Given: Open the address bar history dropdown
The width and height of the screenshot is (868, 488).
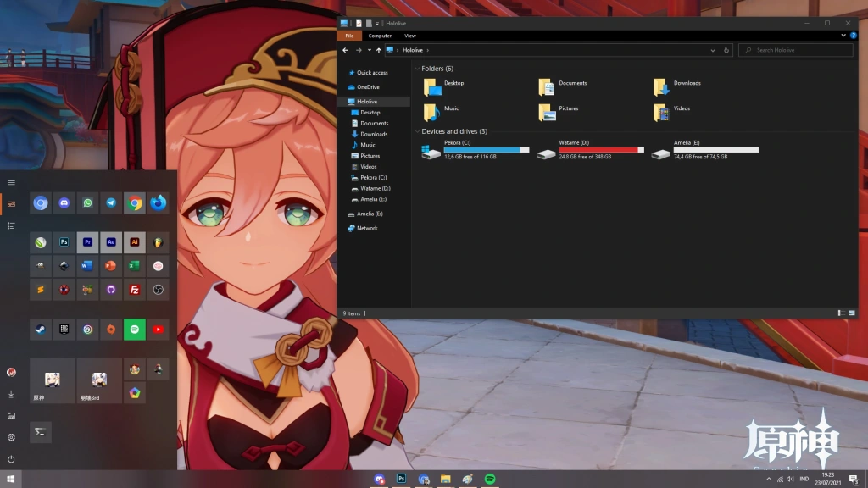Looking at the screenshot, I should (x=712, y=50).
